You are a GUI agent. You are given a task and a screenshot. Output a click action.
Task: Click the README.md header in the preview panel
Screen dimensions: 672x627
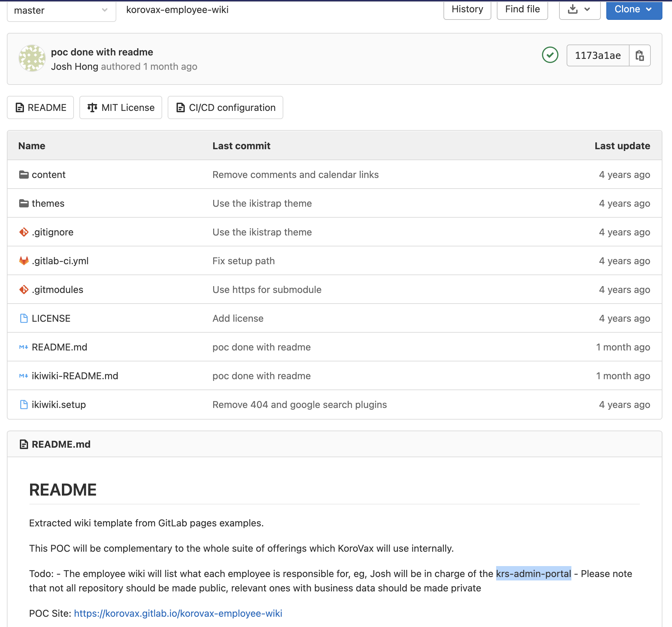61,444
